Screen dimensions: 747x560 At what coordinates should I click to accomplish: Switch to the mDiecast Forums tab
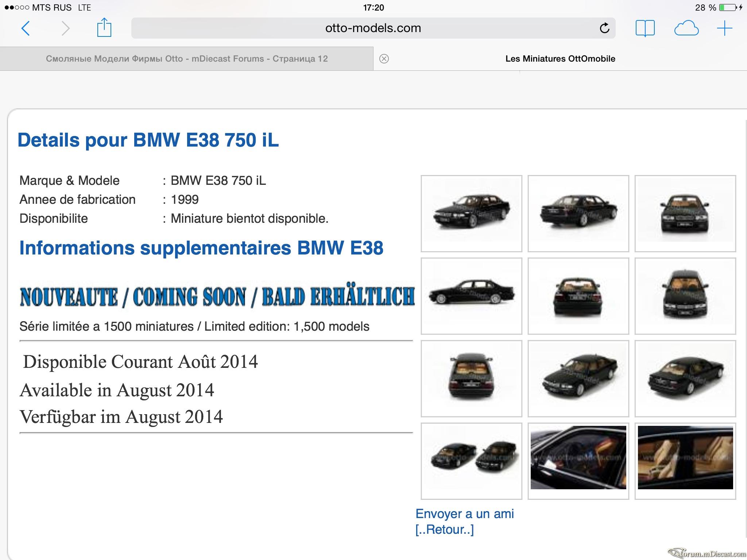(x=187, y=59)
